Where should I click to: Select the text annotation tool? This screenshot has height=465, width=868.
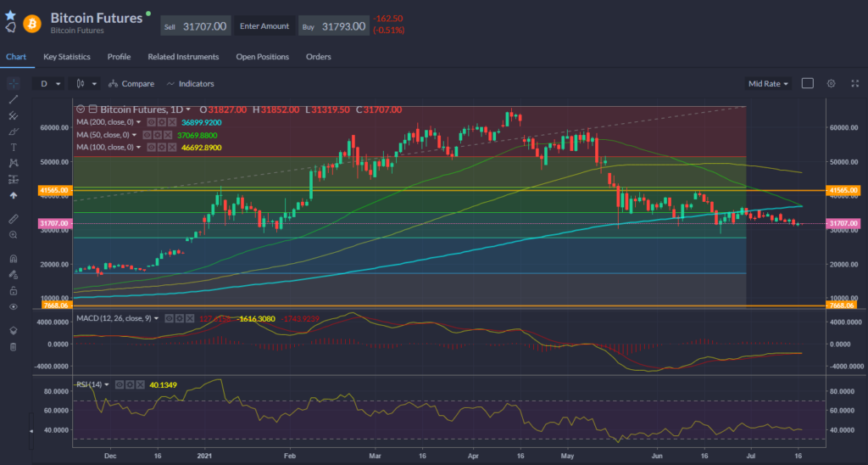[14, 148]
